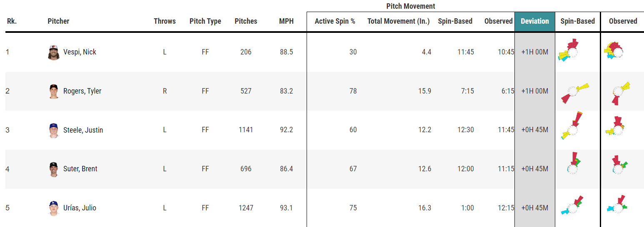
Task: Sort table by MPH column
Action: point(286,21)
